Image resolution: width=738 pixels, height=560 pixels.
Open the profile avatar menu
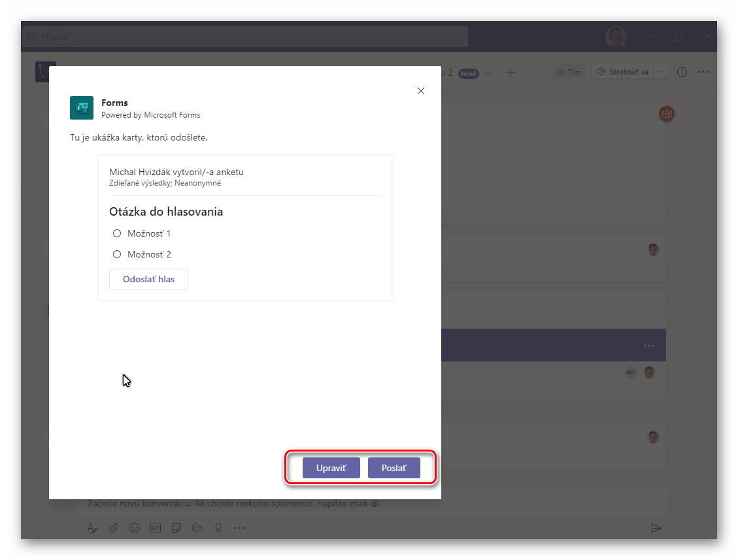[615, 37]
